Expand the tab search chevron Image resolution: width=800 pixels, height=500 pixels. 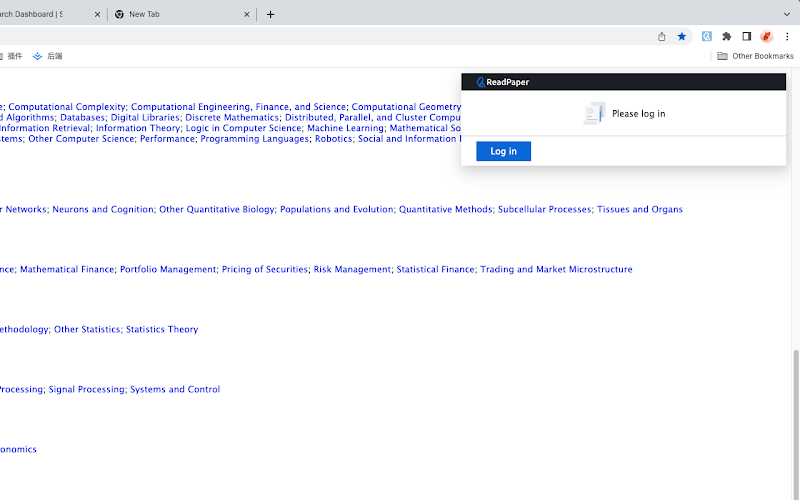[787, 14]
